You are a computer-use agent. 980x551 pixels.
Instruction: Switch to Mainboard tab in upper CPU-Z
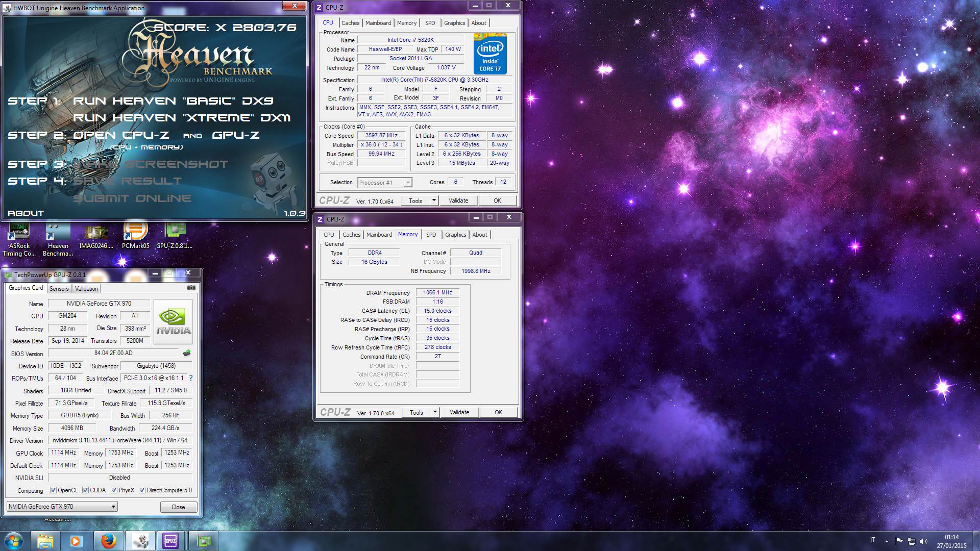[378, 23]
